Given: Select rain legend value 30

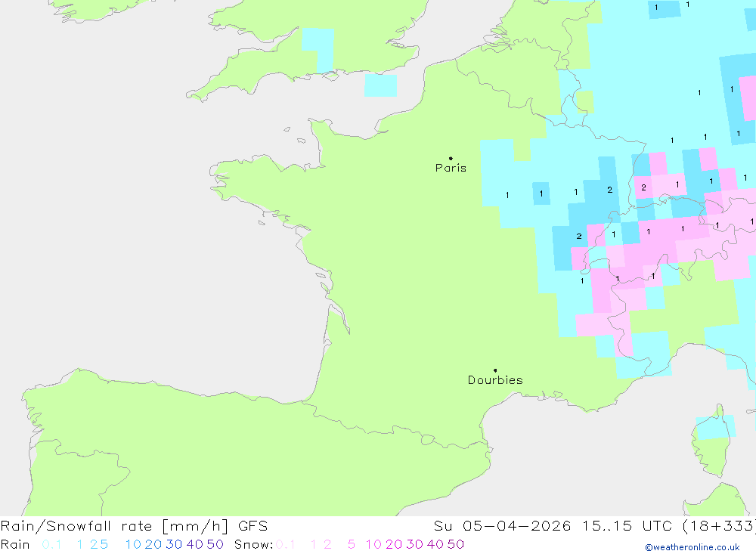Looking at the screenshot, I should pos(174,544).
